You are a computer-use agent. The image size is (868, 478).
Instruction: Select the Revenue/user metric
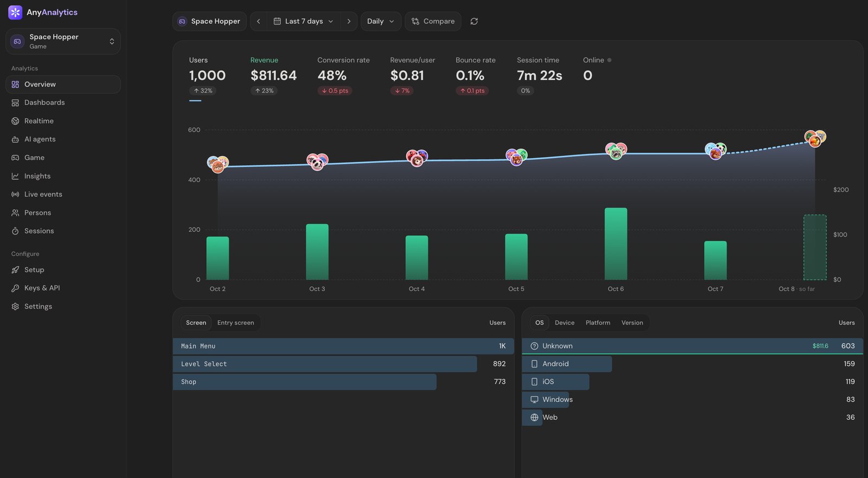(412, 76)
